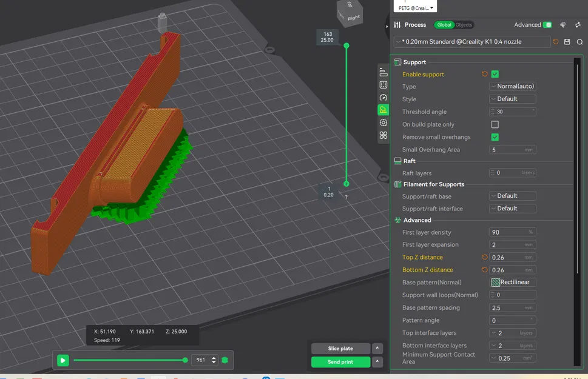
Task: Click the First layer density field
Action: [512, 232]
